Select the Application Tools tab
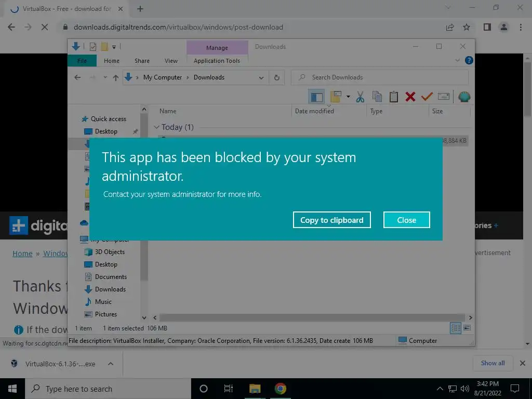The image size is (532, 399). click(217, 61)
